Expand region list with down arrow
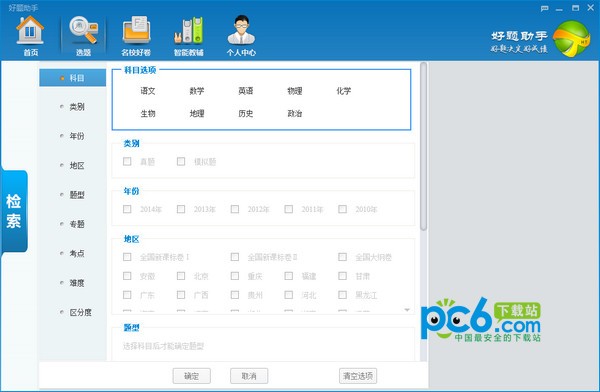Image resolution: width=600 pixels, height=392 pixels. [x=407, y=310]
